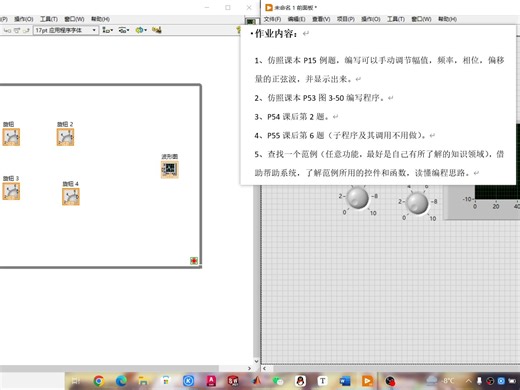The image size is (520, 390).
Task: Open the Distribute Objects dropdown
Action: click(124, 30)
